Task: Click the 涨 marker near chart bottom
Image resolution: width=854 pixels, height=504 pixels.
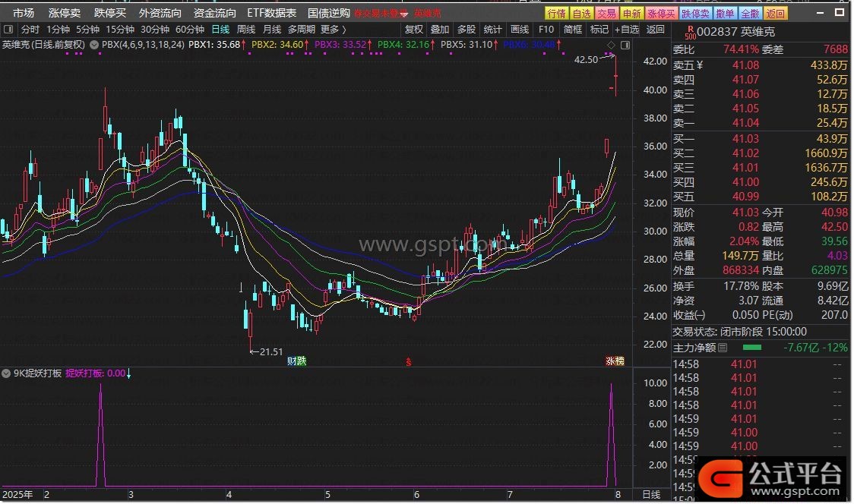Action: coord(611,361)
